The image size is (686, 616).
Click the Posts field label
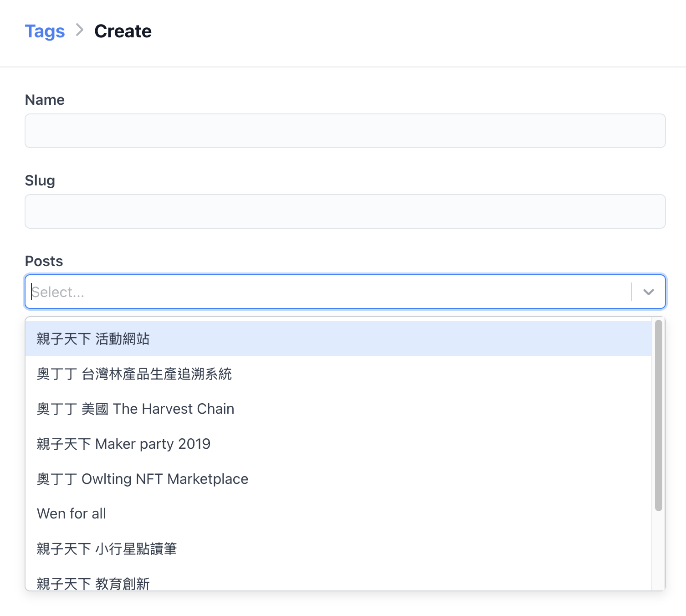click(44, 261)
